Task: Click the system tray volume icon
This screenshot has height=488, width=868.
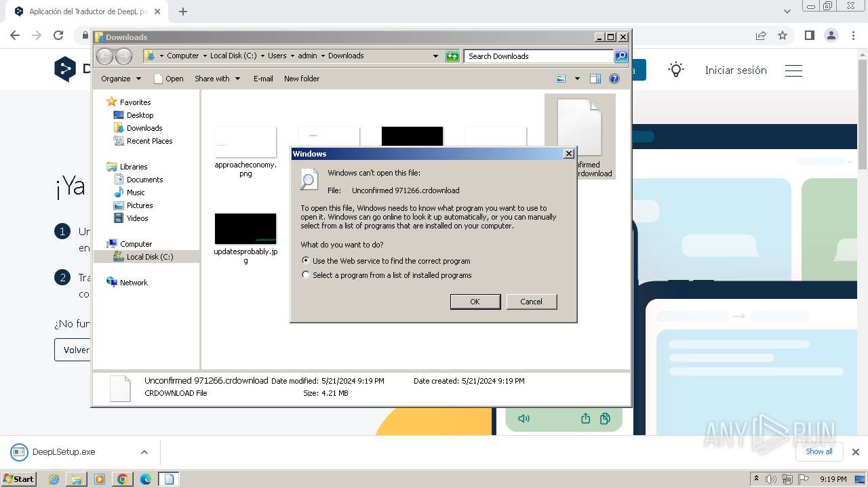Action: (x=771, y=479)
